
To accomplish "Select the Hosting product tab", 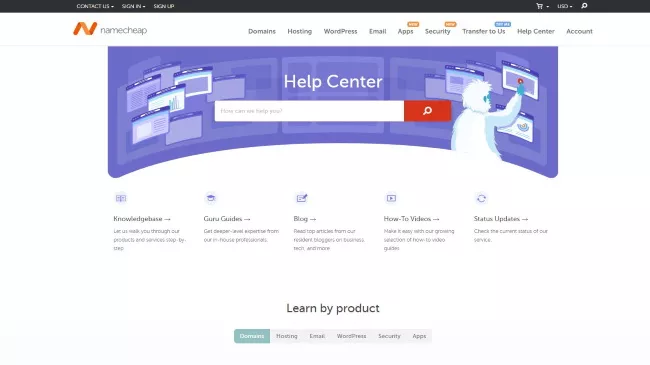I will click(287, 336).
